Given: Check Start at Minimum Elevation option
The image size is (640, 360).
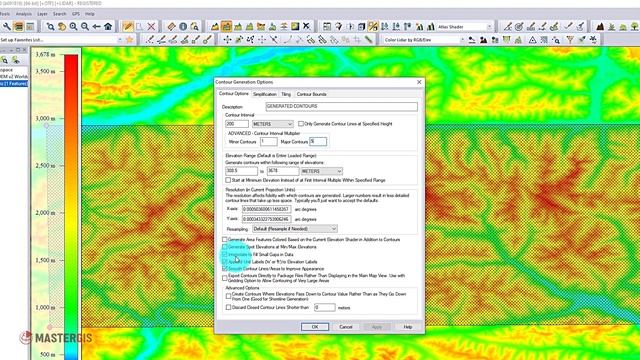Looking at the screenshot, I should (228, 180).
